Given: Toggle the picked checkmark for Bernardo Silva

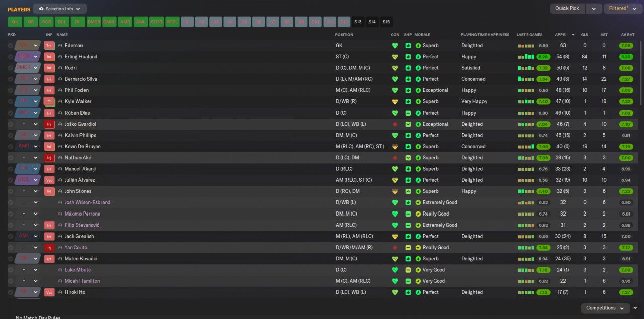Looking at the screenshot, I should [10, 79].
